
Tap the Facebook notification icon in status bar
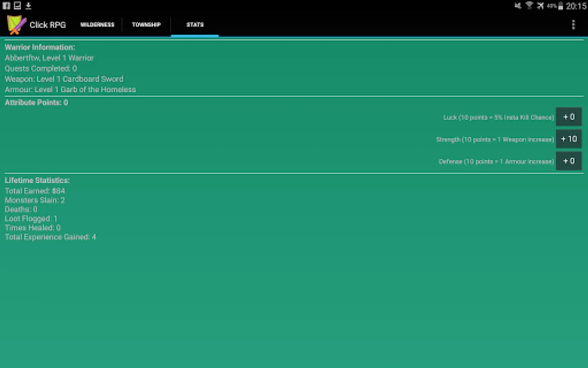[x=7, y=6]
